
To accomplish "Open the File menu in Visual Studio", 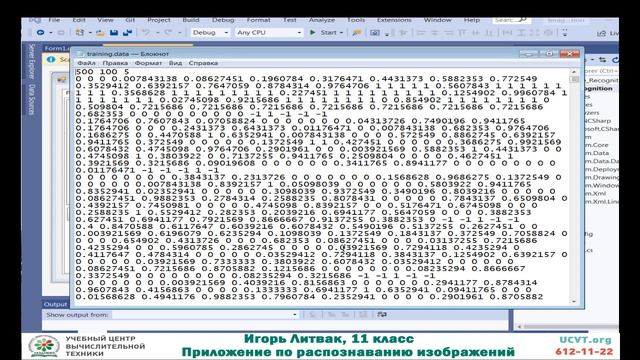I will (54, 20).
